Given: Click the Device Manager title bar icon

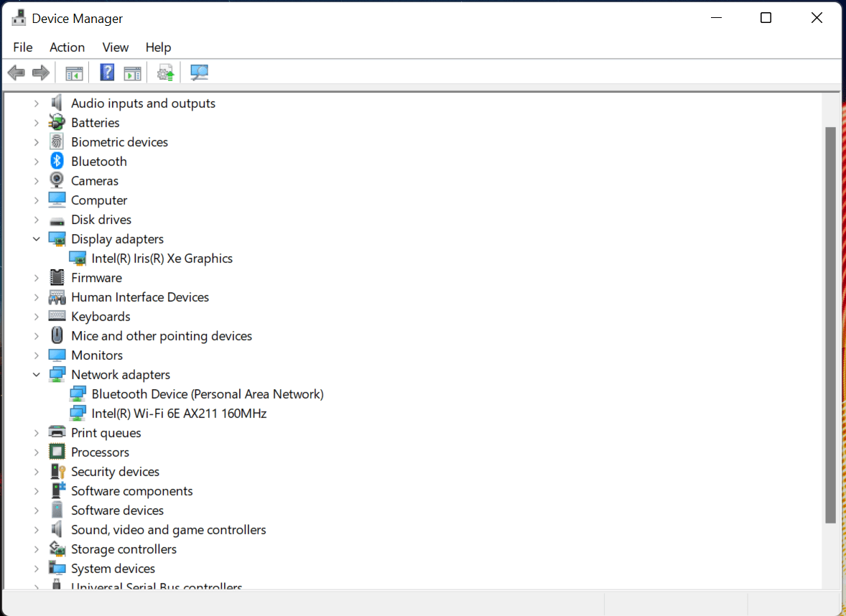Looking at the screenshot, I should pyautogui.click(x=18, y=17).
